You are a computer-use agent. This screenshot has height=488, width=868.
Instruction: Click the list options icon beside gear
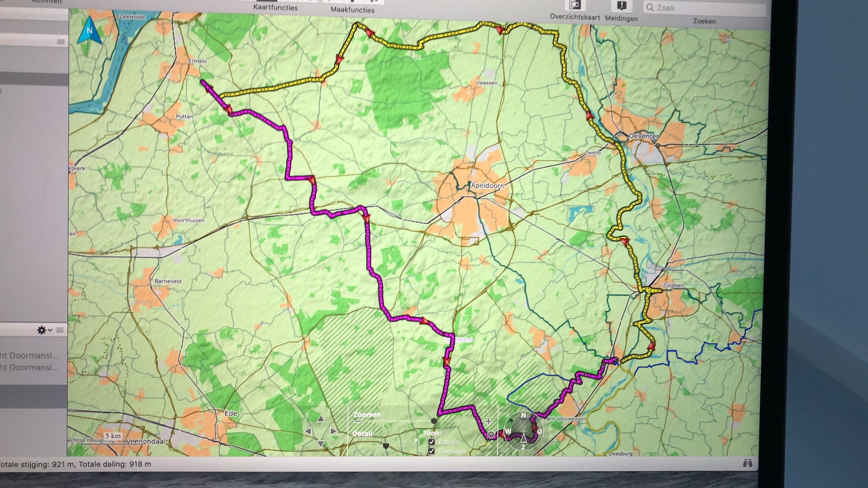pyautogui.click(x=60, y=330)
